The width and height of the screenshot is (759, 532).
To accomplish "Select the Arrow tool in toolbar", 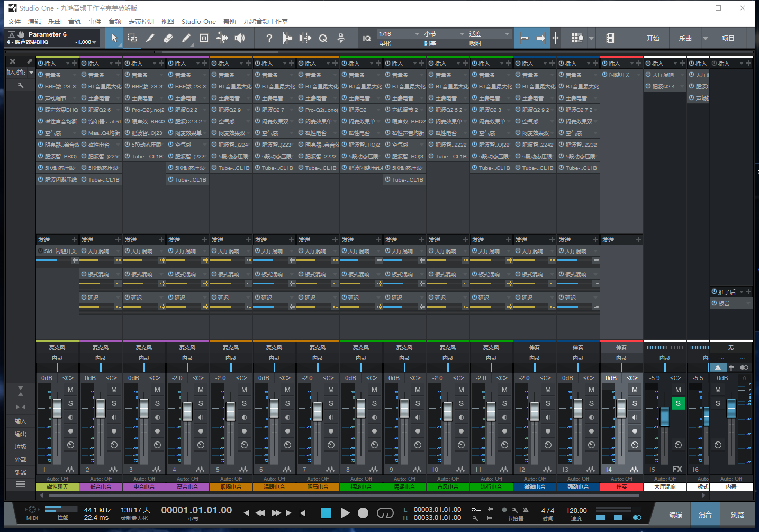I will (x=114, y=38).
